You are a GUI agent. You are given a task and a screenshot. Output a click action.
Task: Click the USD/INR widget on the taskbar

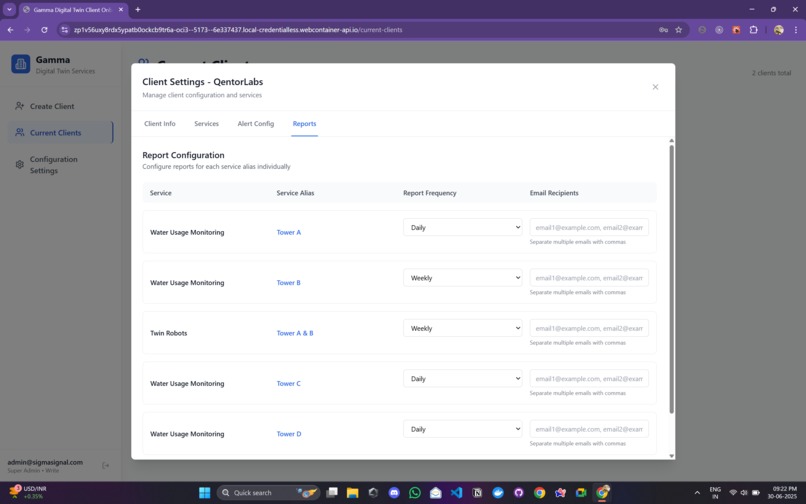(27, 492)
